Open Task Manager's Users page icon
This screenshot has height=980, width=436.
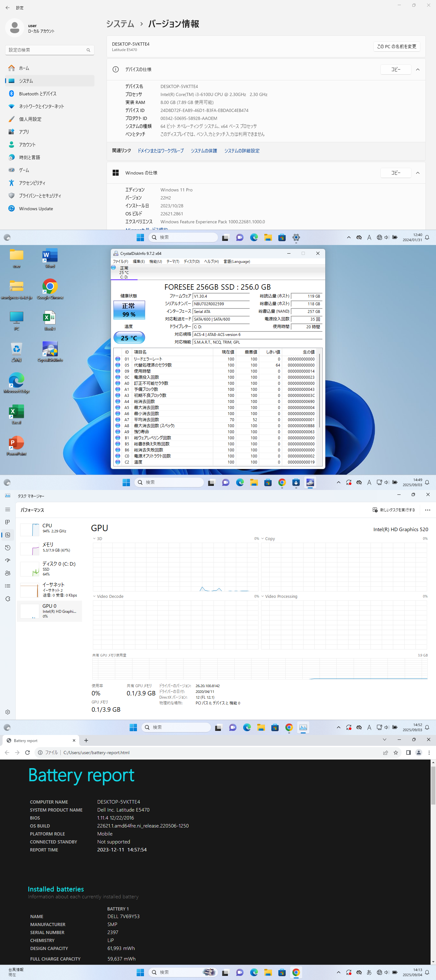click(x=8, y=573)
